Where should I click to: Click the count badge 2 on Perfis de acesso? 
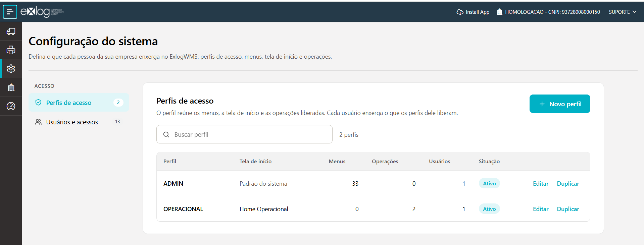(118, 103)
